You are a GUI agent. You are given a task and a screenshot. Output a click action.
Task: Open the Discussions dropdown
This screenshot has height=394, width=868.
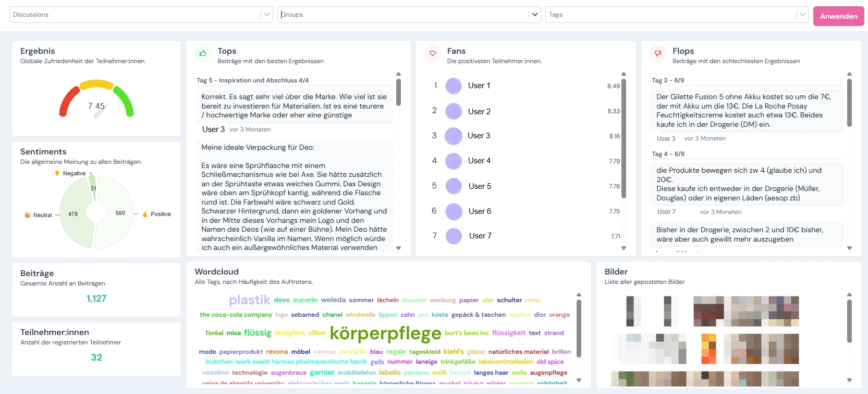pos(267,15)
